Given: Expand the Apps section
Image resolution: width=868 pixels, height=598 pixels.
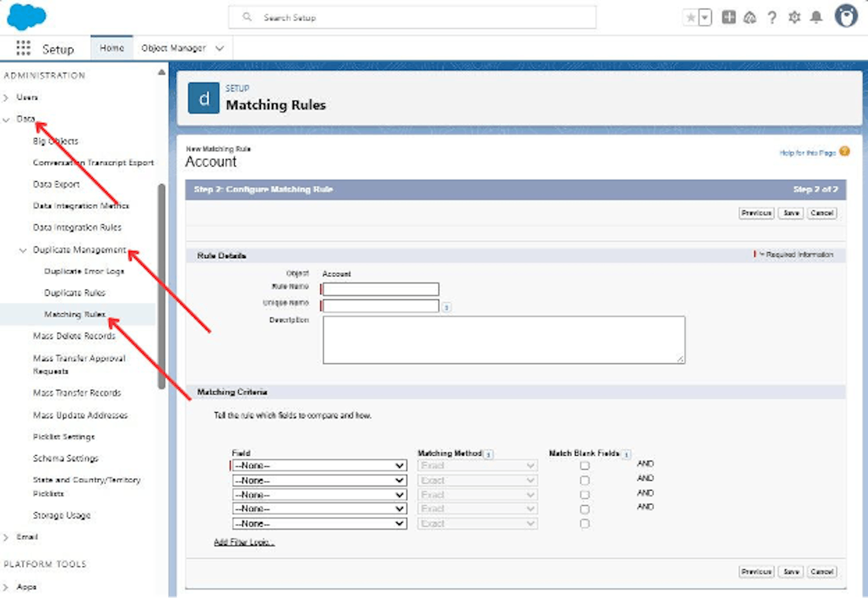Looking at the screenshot, I should (6, 587).
